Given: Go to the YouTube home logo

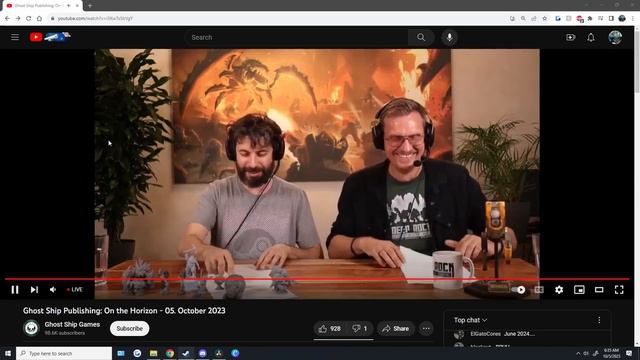Looking at the screenshot, I should (50, 37).
